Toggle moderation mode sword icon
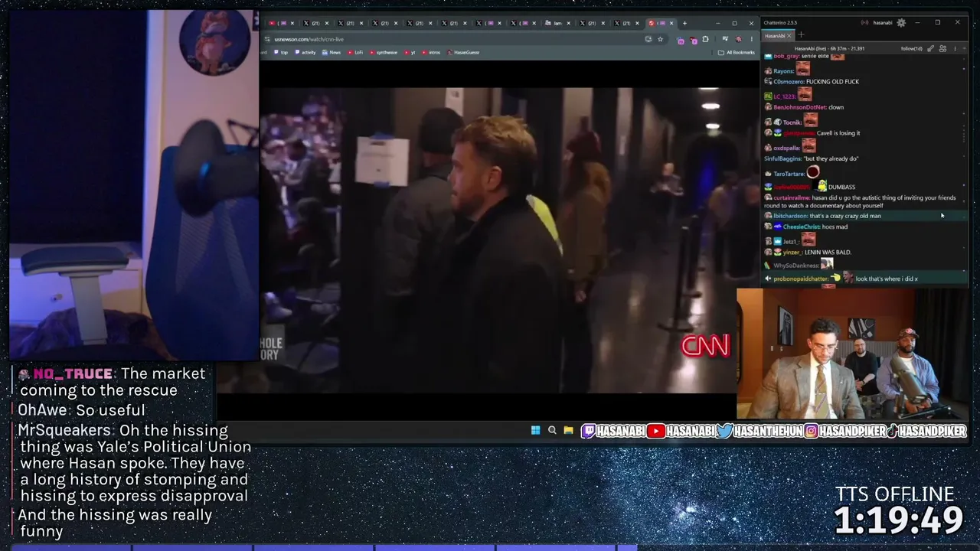980x551 pixels. (931, 48)
